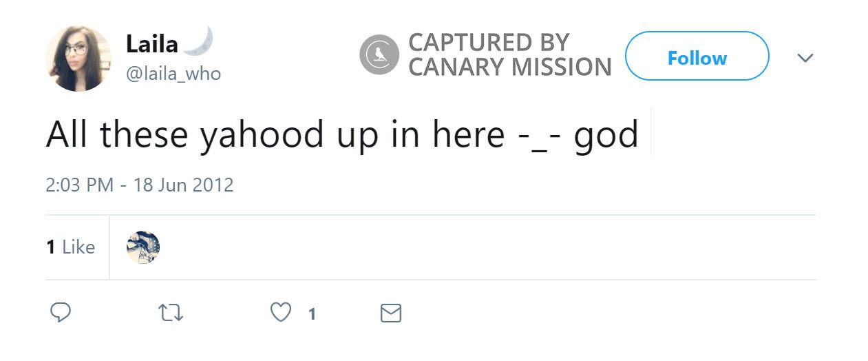Click the word 'god' ending the tweet
The width and height of the screenshot is (868, 361).
606,135
